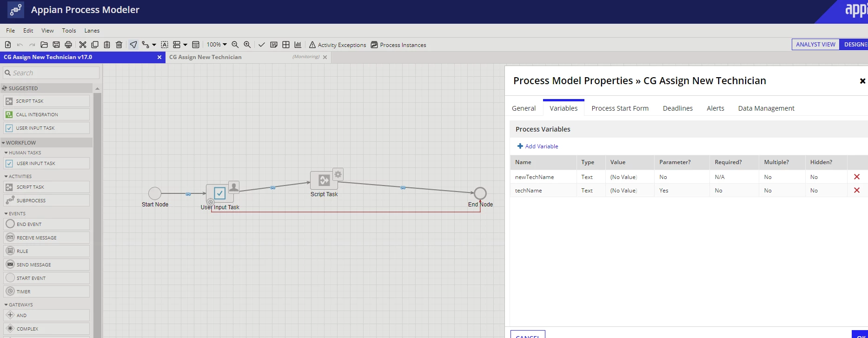Pick the Timer event in palette

click(46, 292)
